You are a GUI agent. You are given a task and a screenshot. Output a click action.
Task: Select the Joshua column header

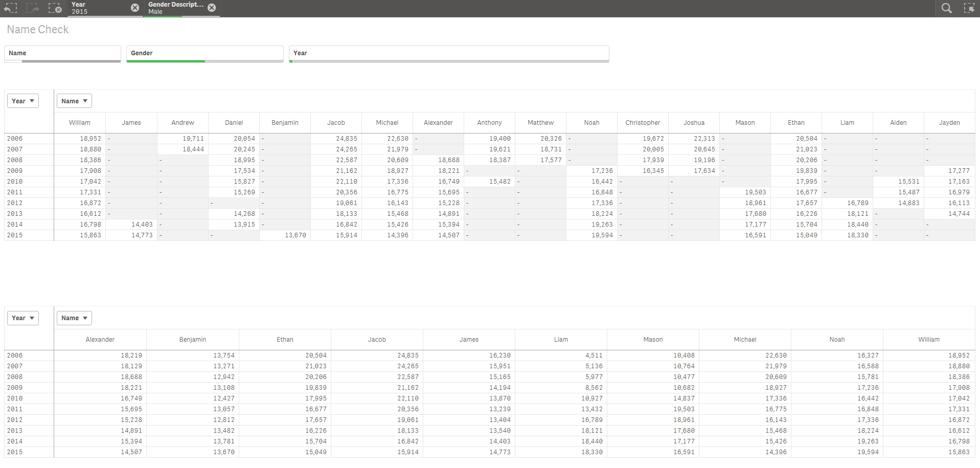coord(694,123)
